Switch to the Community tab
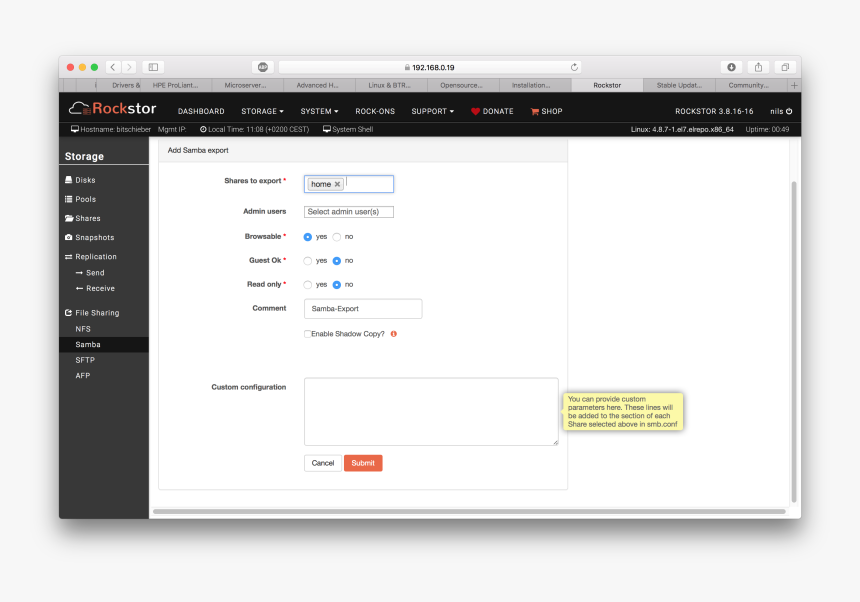The height and width of the screenshot is (602, 860). pyautogui.click(x=749, y=85)
